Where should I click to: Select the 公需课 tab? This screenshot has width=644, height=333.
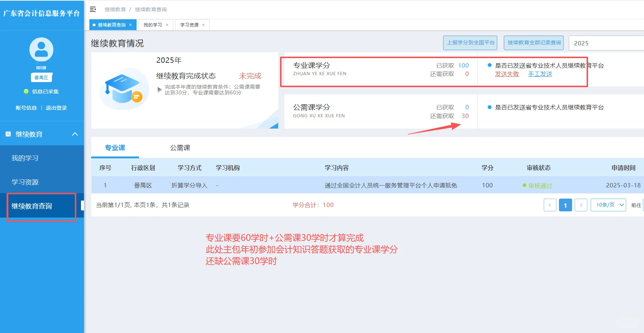tap(180, 147)
